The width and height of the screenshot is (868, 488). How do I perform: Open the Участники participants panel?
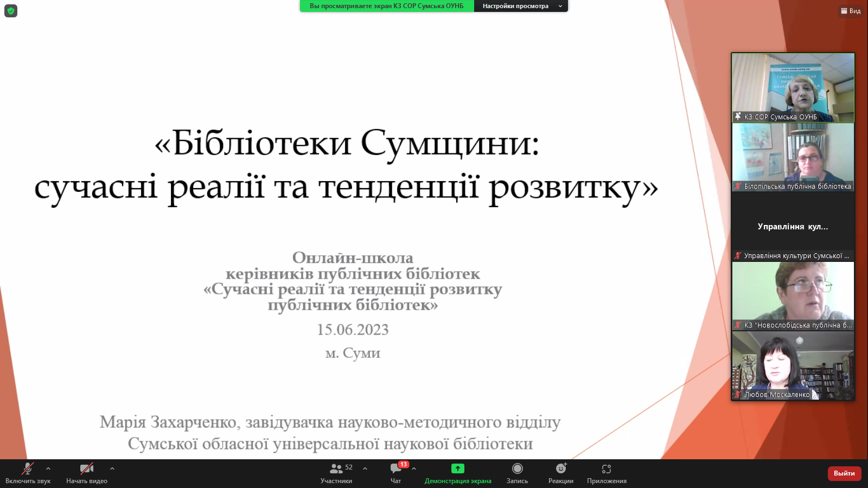pos(336,473)
